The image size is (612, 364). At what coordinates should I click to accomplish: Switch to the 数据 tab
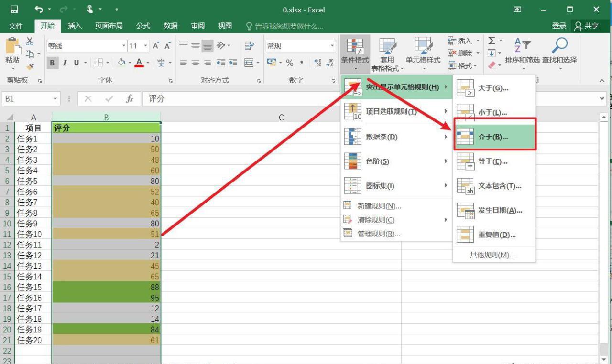pyautogui.click(x=170, y=26)
